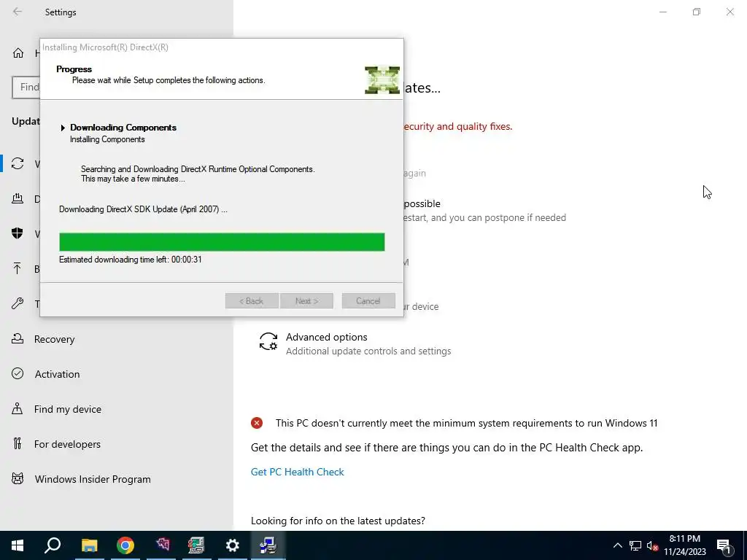Select the Windows Security shield icon
The image size is (747, 560).
tap(18, 233)
